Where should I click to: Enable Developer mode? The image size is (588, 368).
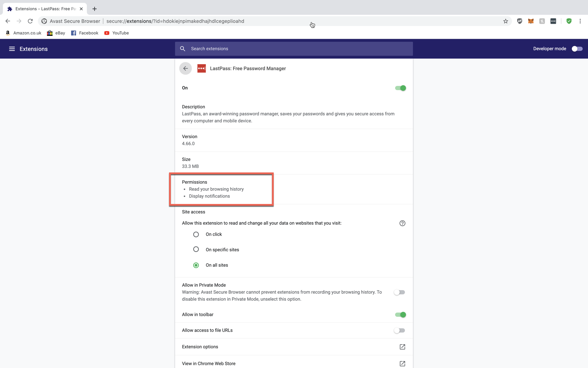(x=576, y=49)
